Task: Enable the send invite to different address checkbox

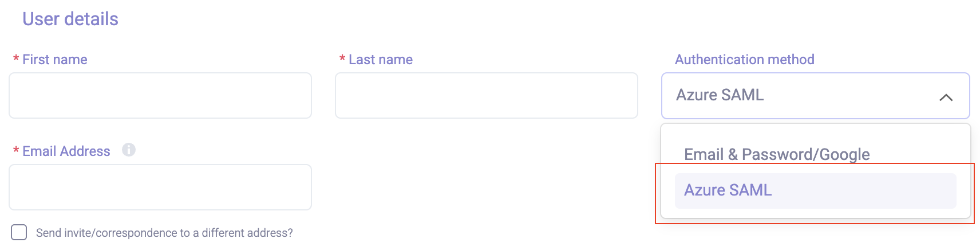Action: point(19,232)
